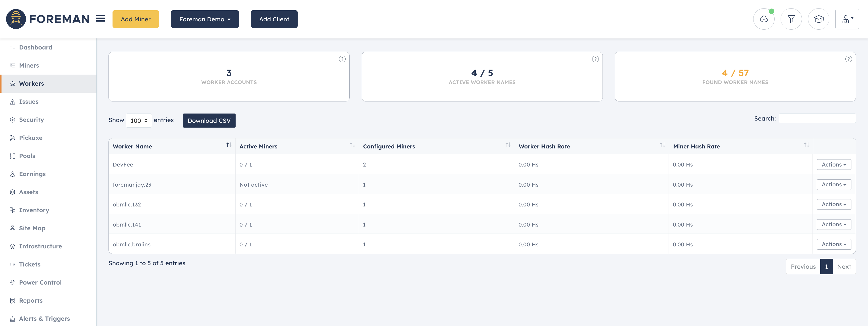868x326 pixels.
Task: Click the Add Client button
Action: (x=274, y=19)
